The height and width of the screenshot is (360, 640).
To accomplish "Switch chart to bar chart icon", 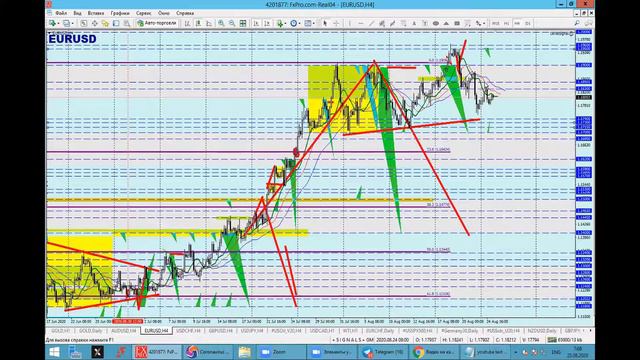I will pos(188,23).
